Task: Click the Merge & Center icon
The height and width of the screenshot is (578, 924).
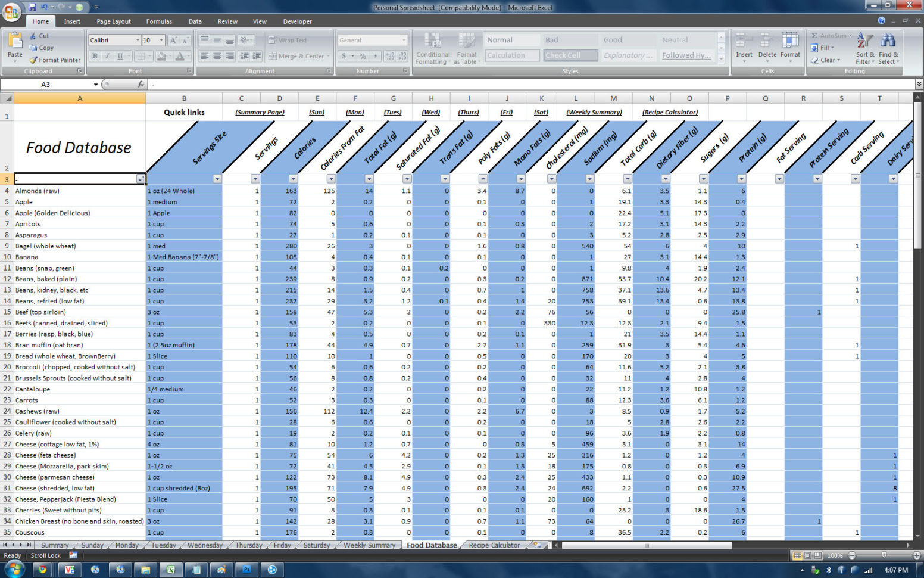Action: point(298,55)
